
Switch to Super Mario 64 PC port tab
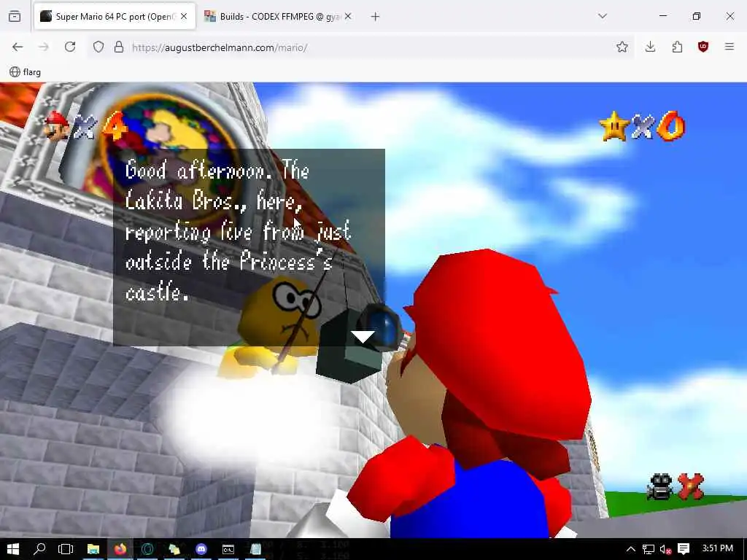115,17
